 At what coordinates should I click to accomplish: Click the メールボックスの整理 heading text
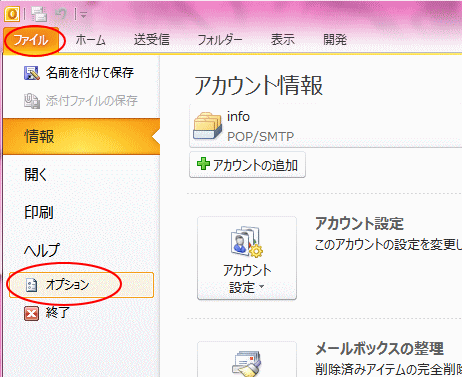[379, 349]
